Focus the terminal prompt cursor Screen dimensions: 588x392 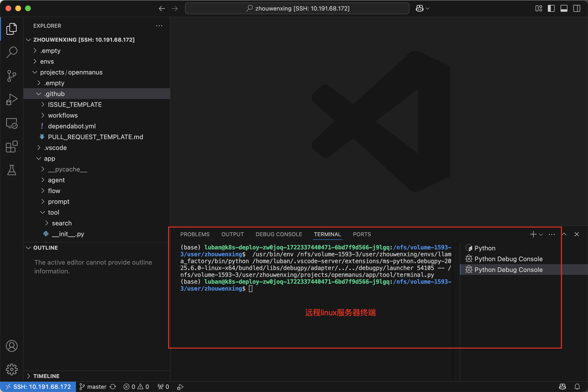[x=250, y=289]
